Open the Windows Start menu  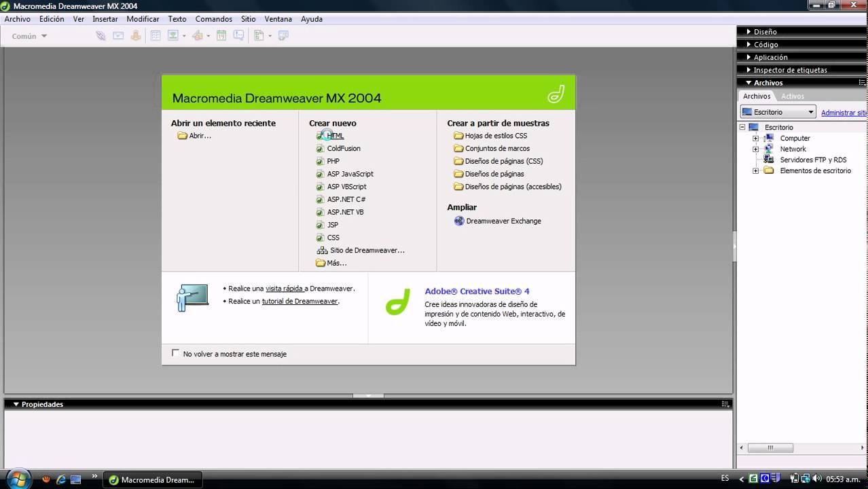point(18,479)
